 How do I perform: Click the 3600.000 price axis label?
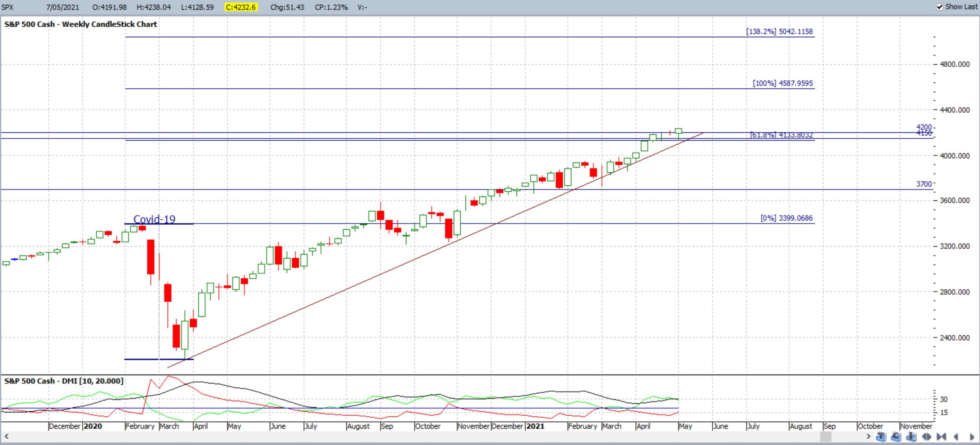tap(955, 201)
